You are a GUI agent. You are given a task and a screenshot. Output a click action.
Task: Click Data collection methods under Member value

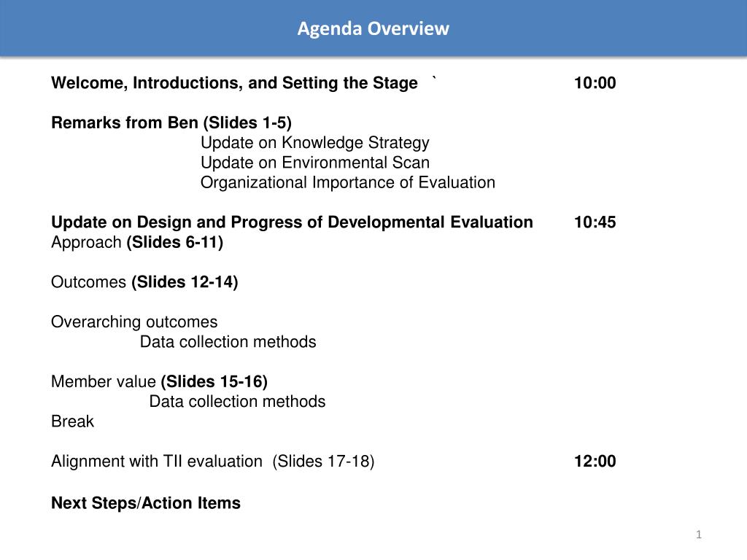(237, 402)
